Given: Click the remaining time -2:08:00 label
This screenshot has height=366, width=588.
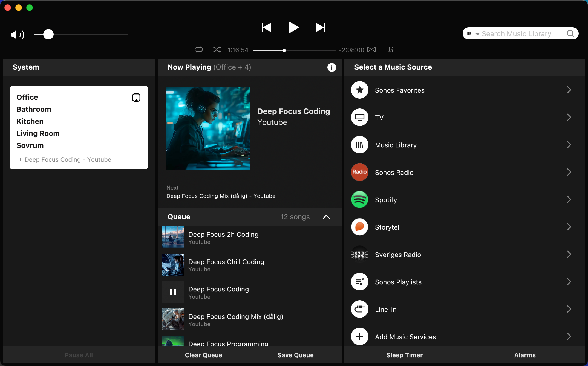Looking at the screenshot, I should (351, 50).
